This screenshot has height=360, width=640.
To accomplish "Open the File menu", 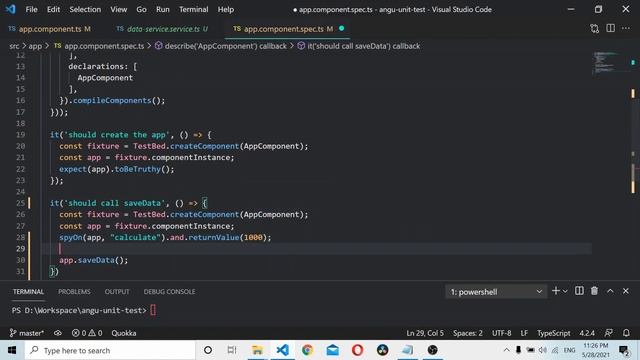I will 31,9.
